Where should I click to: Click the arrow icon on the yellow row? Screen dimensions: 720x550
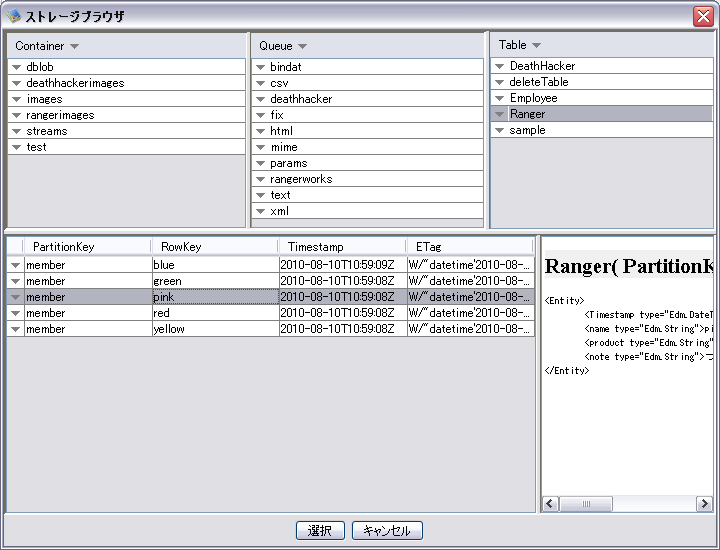coord(15,329)
